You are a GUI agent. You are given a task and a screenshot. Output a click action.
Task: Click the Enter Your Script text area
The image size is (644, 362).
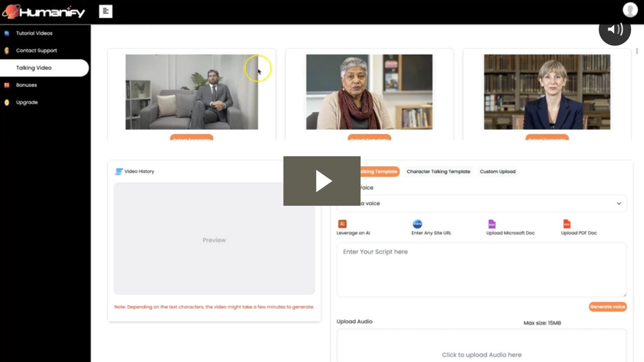[x=482, y=270]
